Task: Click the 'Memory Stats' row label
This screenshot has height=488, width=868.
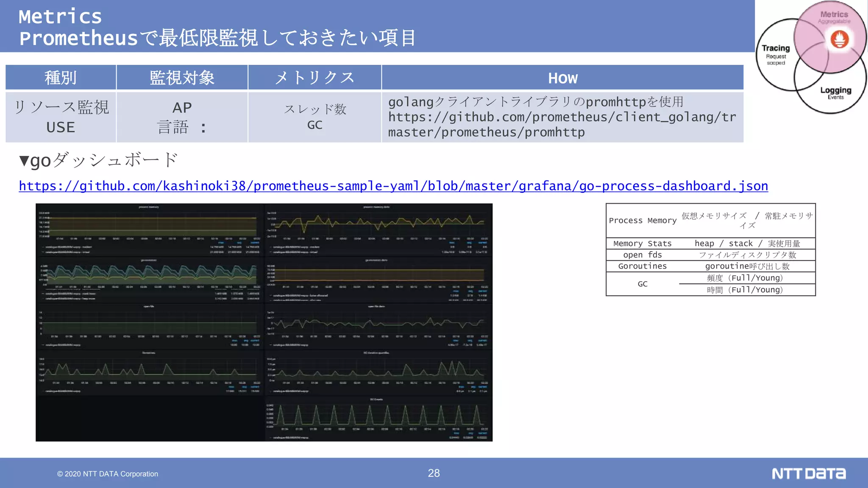Action: (x=643, y=244)
